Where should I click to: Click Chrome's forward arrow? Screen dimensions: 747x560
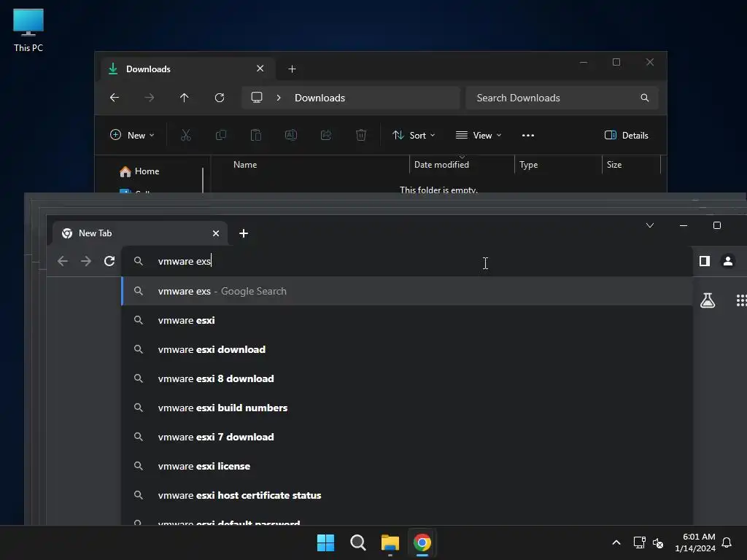(x=86, y=261)
